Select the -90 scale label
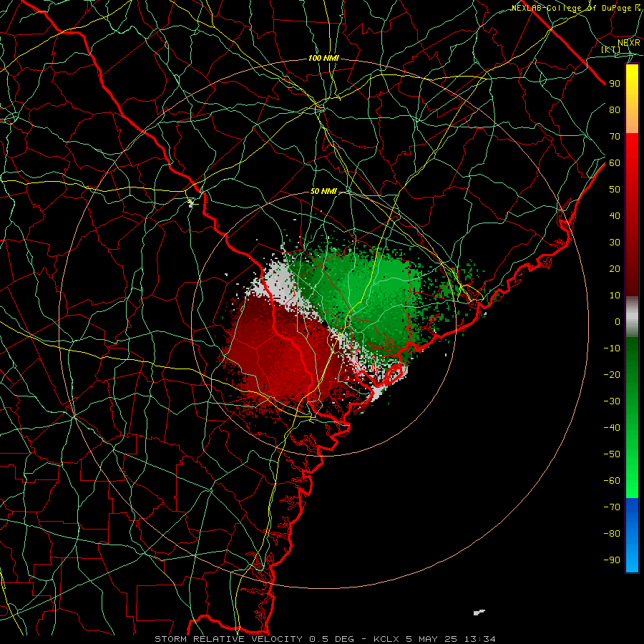 point(612,560)
